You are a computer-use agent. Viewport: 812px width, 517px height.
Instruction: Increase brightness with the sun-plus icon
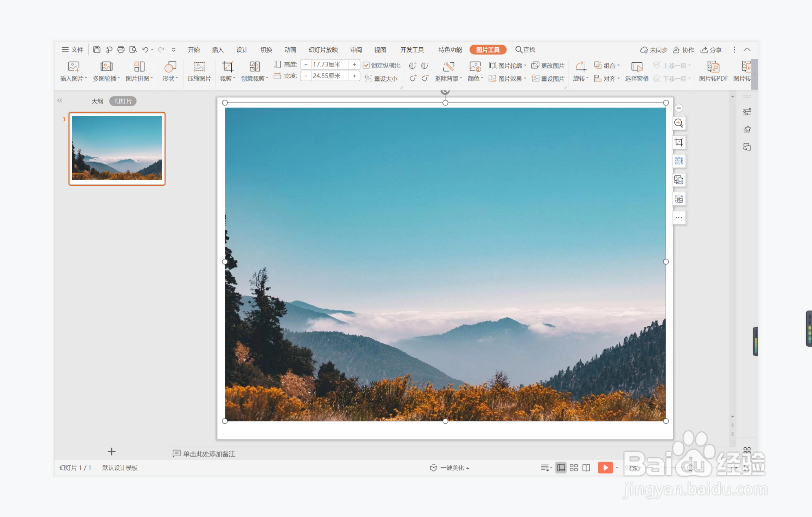[x=413, y=78]
